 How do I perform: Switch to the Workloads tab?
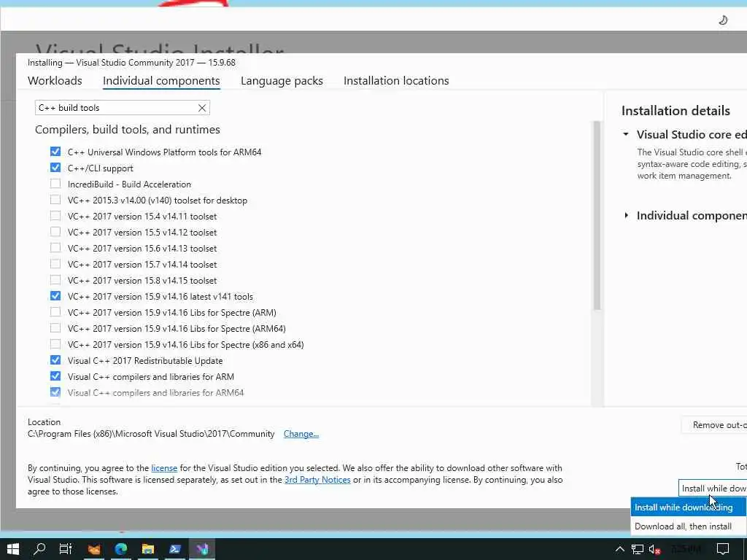(x=55, y=81)
